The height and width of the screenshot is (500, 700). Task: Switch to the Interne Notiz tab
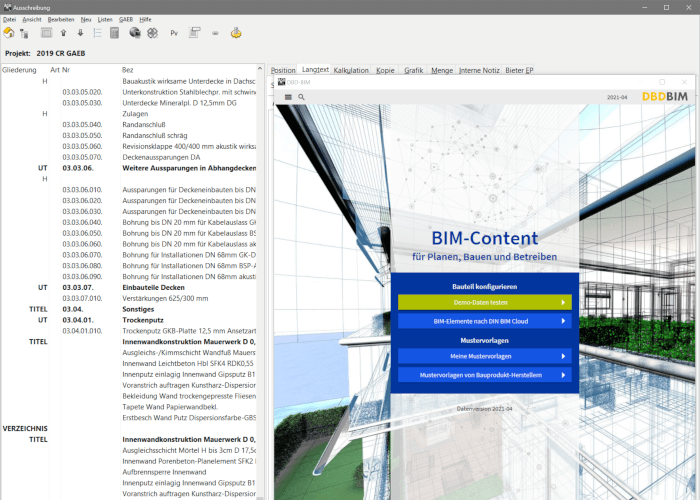tap(479, 70)
